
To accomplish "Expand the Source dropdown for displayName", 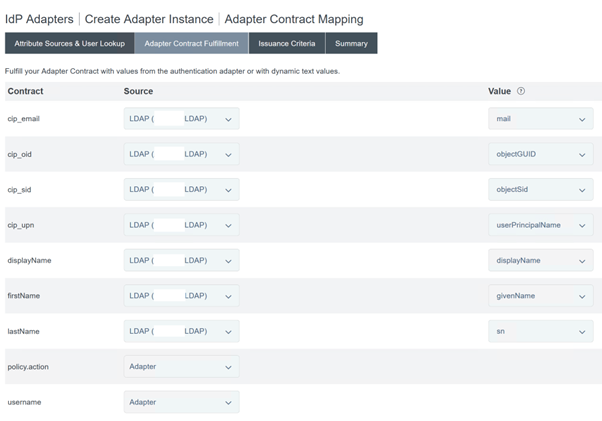I will coord(181,260).
